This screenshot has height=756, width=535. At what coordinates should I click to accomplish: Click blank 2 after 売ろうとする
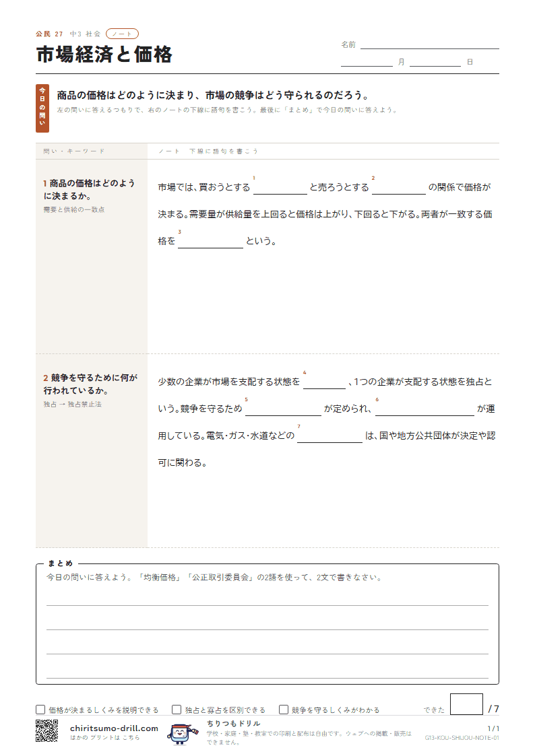(399, 188)
